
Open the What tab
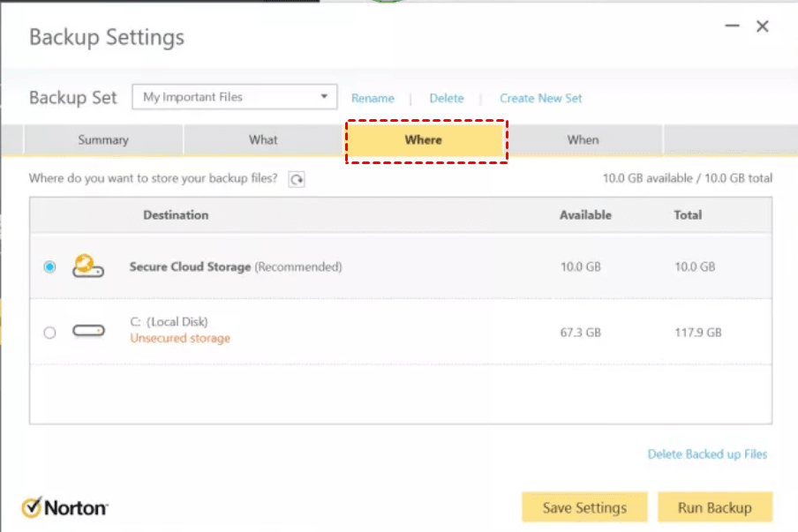tap(263, 139)
